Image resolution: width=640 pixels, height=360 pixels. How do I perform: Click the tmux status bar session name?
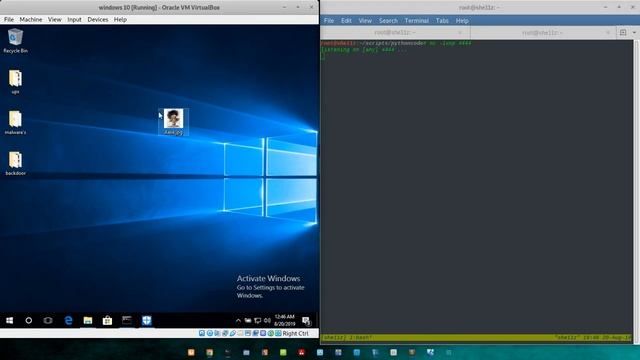coord(333,338)
